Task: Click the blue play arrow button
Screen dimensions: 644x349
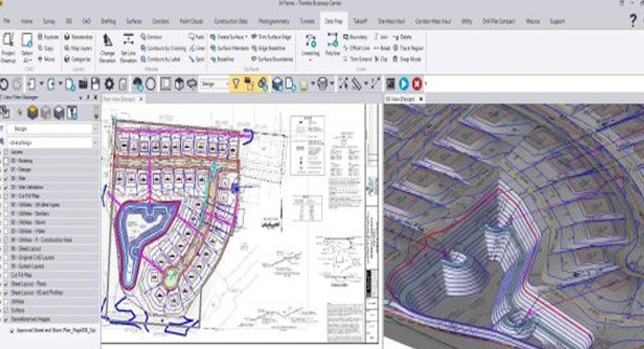Action: point(404,83)
